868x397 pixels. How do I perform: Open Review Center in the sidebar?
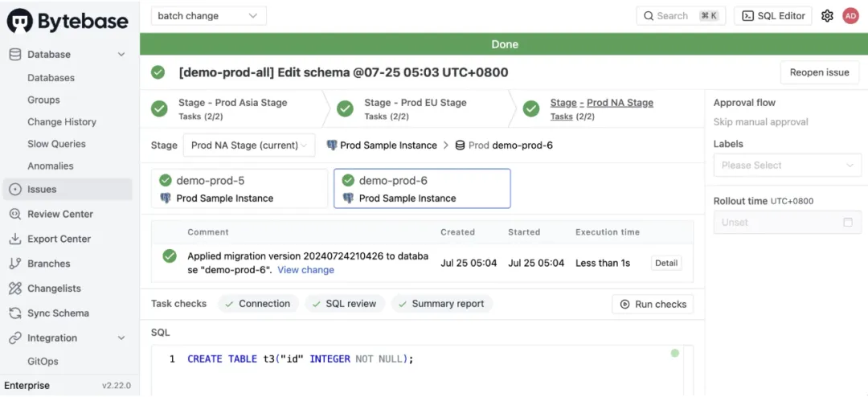[x=60, y=214]
